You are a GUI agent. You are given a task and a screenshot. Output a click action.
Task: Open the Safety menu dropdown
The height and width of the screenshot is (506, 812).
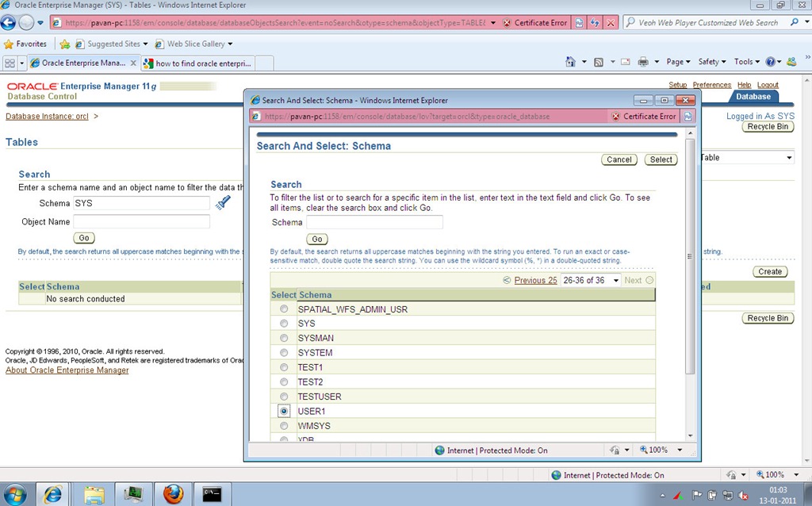pyautogui.click(x=712, y=62)
